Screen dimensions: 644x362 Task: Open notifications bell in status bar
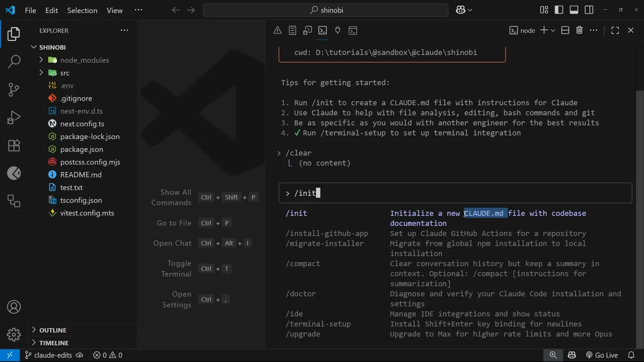[631, 355]
